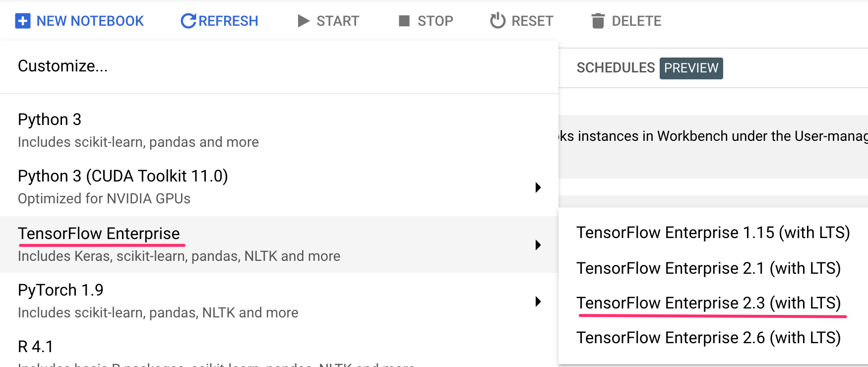Choose TensorFlow Enterprise 2.3 (with LTS)
868x367 pixels.
tap(708, 303)
